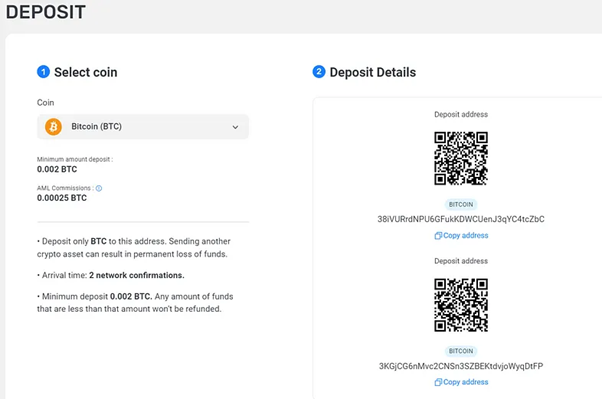
Task: Open the Bitcoin (BTC) coin selector
Action: [143, 127]
